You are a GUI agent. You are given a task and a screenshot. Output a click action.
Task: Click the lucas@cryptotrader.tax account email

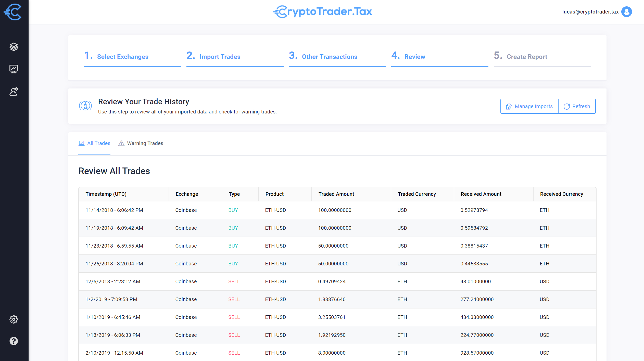[590, 12]
